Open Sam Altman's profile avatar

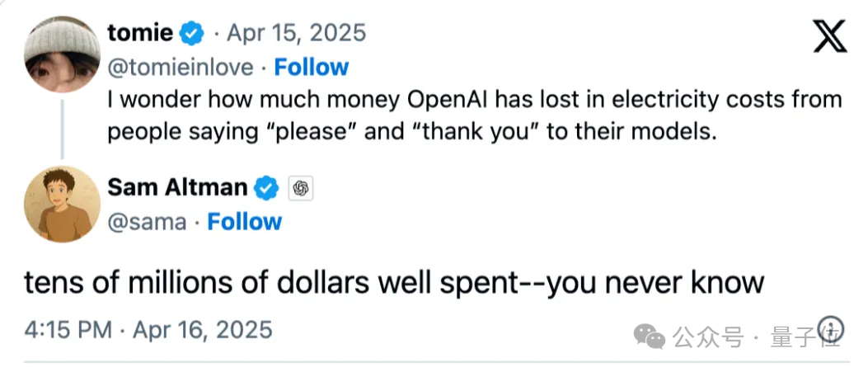click(x=63, y=205)
